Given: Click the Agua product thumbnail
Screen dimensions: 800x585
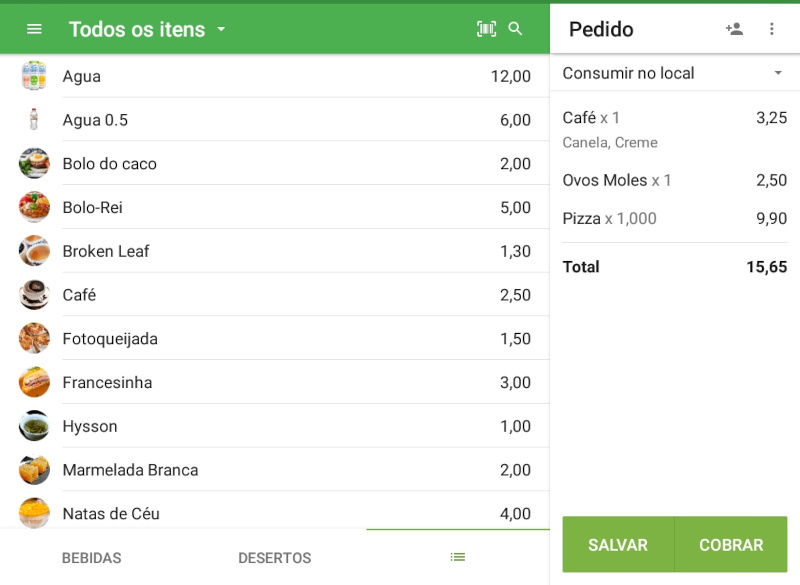Looking at the screenshot, I should pos(33,75).
